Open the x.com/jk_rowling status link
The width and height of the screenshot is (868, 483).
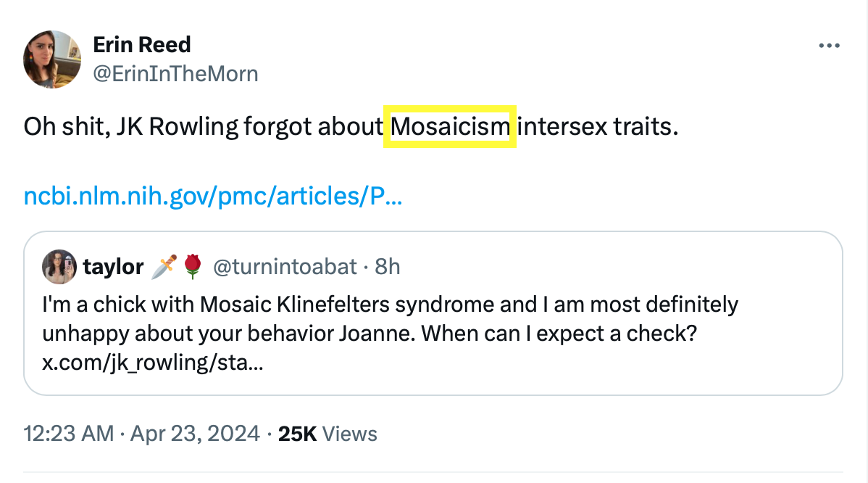click(x=153, y=361)
